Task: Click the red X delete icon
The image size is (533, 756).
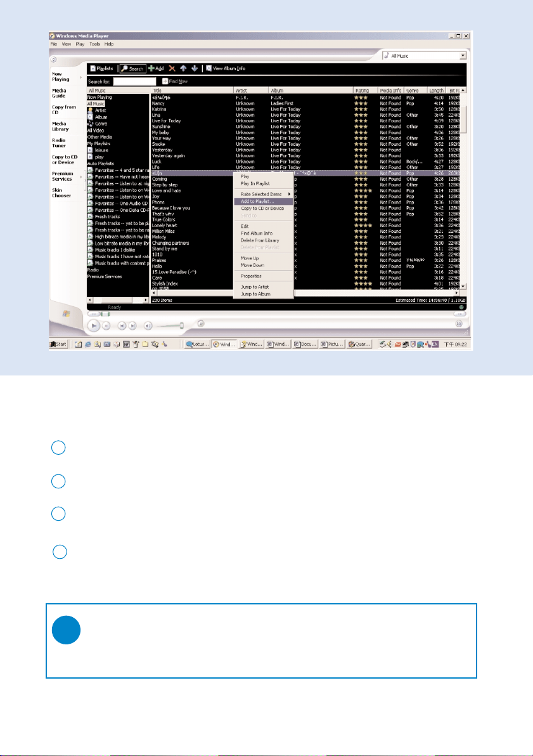Action: pyautogui.click(x=172, y=68)
